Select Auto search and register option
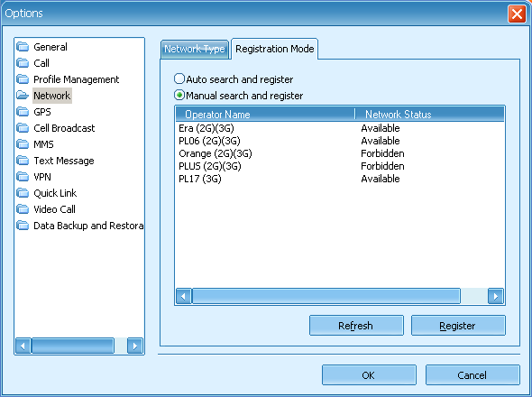Viewport: 532px width, 397px height. tap(234, 79)
